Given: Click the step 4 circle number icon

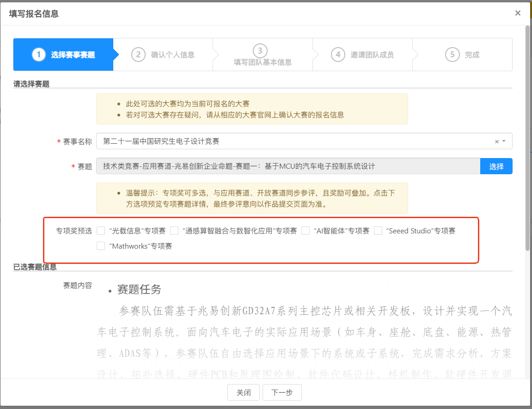Looking at the screenshot, I should pos(338,55).
